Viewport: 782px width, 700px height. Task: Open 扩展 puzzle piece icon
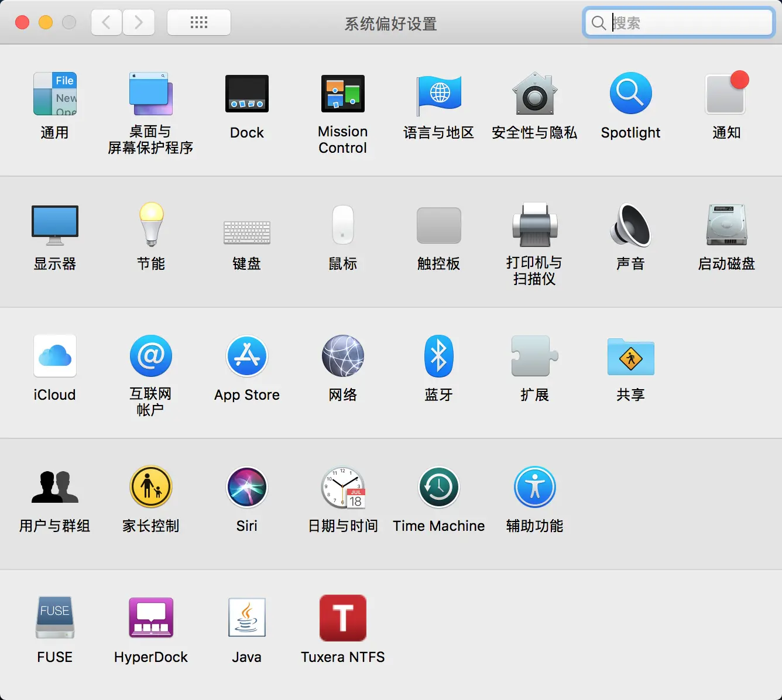tap(535, 356)
